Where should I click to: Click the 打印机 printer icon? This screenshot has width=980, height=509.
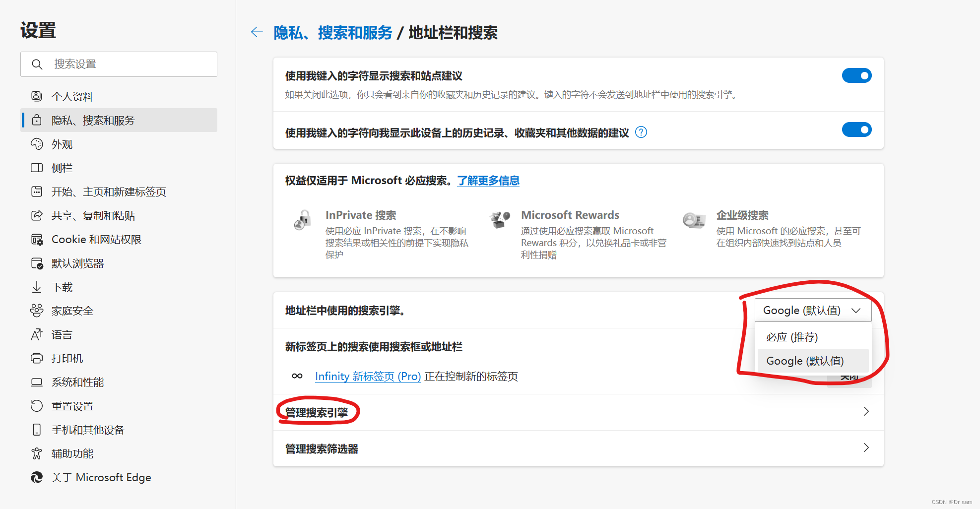coord(37,358)
